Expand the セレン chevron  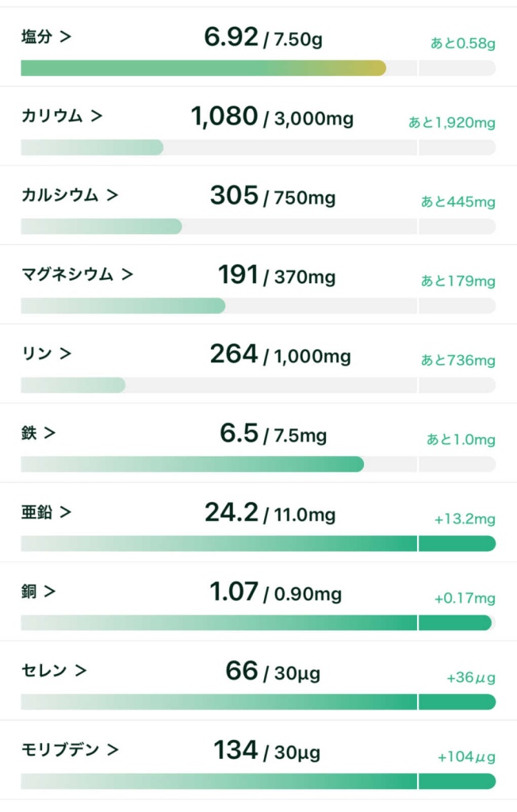[x=81, y=671]
